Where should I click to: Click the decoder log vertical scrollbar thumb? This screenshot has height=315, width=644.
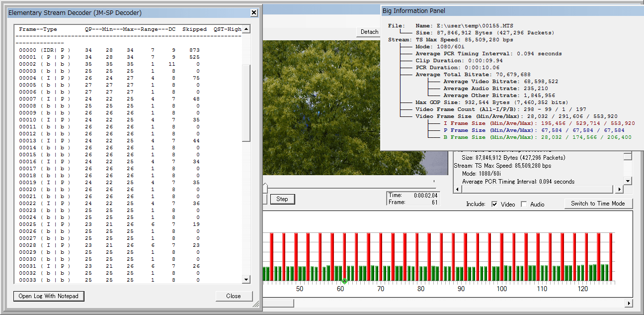246,102
